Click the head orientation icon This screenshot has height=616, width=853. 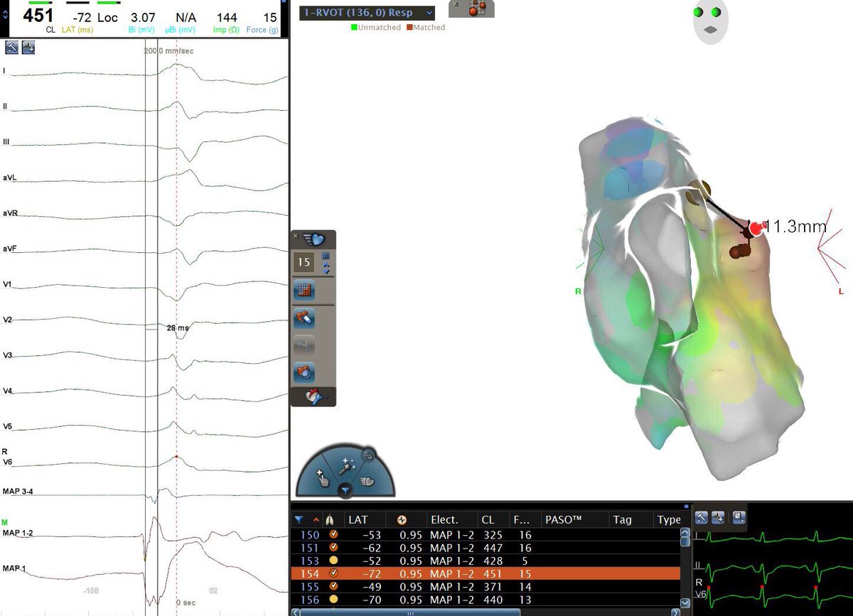[x=711, y=22]
